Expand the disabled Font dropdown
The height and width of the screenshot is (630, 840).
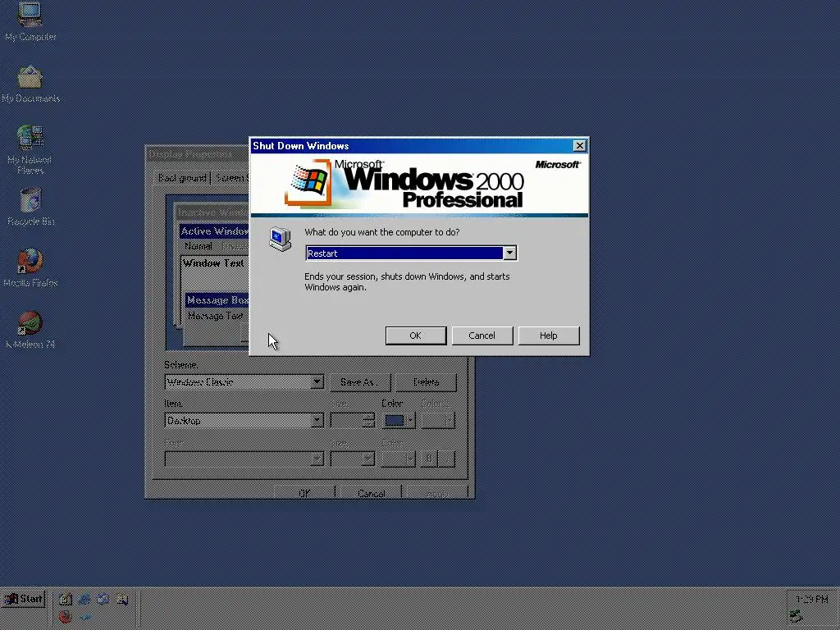click(317, 459)
